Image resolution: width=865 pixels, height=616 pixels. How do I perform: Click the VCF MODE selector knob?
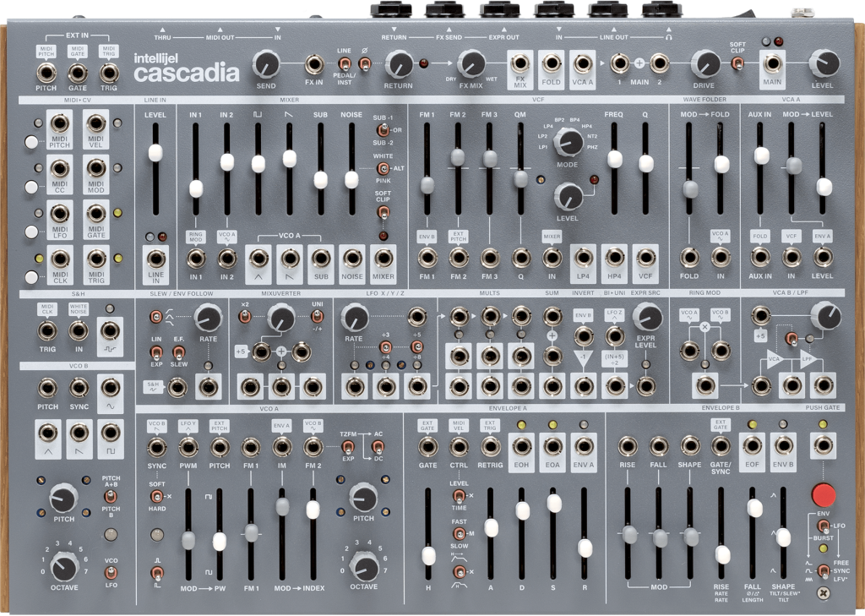[x=570, y=142]
